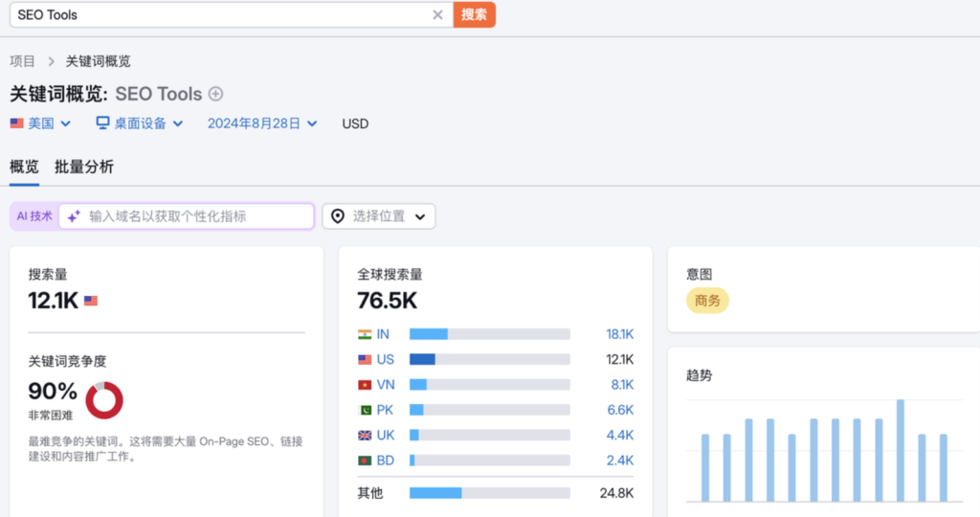Click the plus icon beside SEO Tools
This screenshot has height=517, width=980.
click(x=216, y=94)
